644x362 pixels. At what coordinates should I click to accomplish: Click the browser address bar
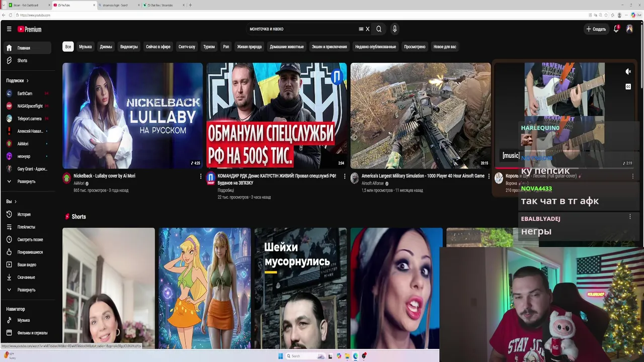point(302,15)
